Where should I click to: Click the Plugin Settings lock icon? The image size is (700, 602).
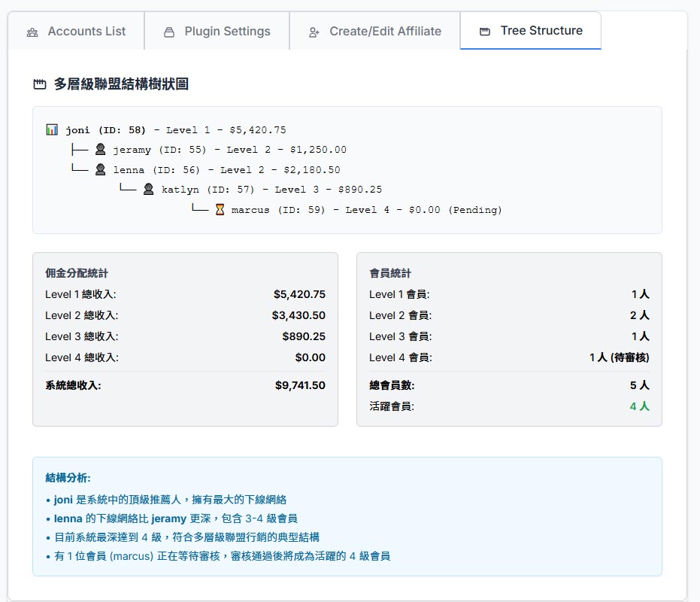pos(169,32)
